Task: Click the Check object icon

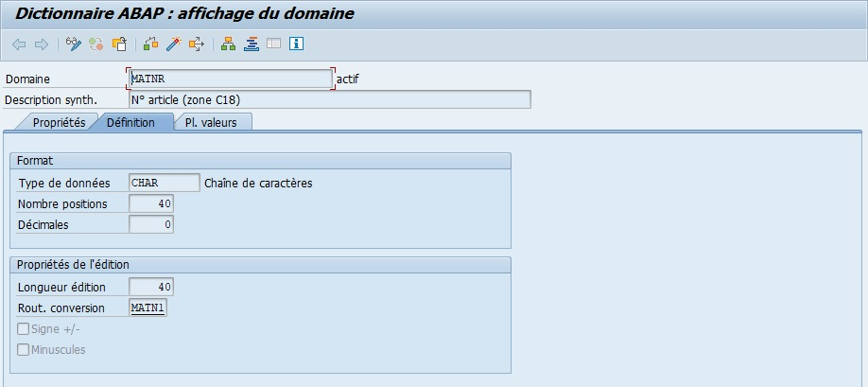Action: click(x=151, y=44)
